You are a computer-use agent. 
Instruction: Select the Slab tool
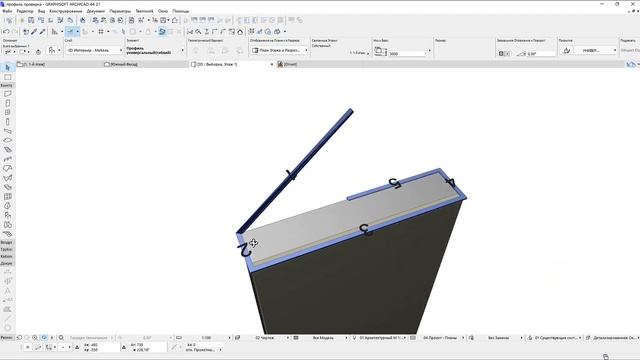[7, 140]
